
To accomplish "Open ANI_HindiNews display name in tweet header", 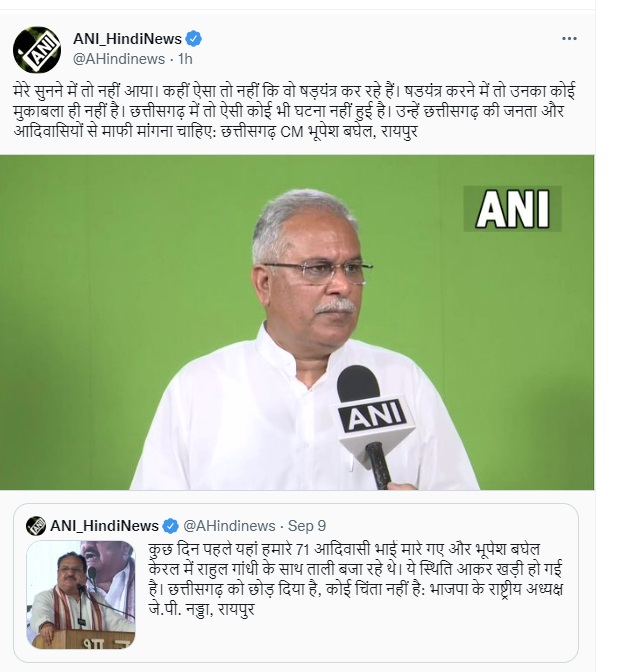I will pyautogui.click(x=127, y=39).
